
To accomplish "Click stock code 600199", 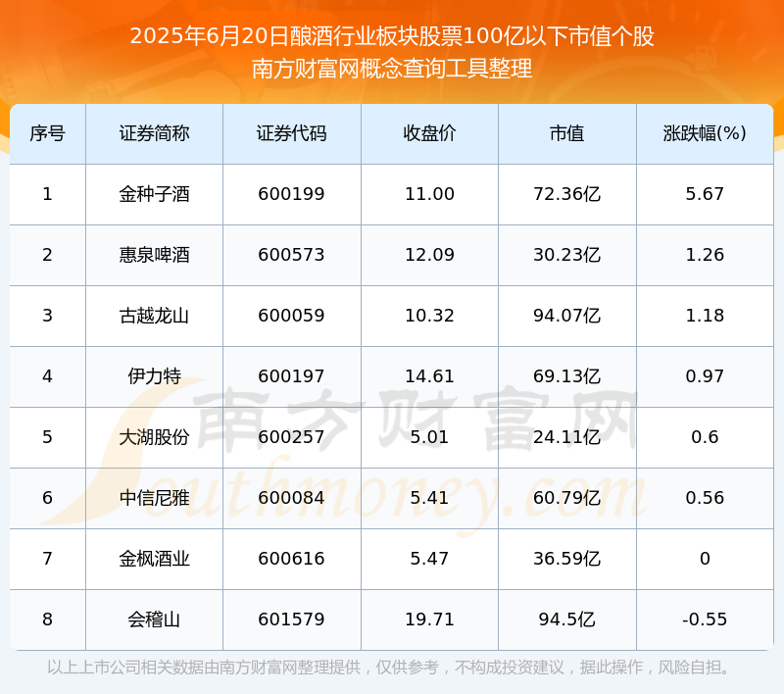I will pos(291,194).
